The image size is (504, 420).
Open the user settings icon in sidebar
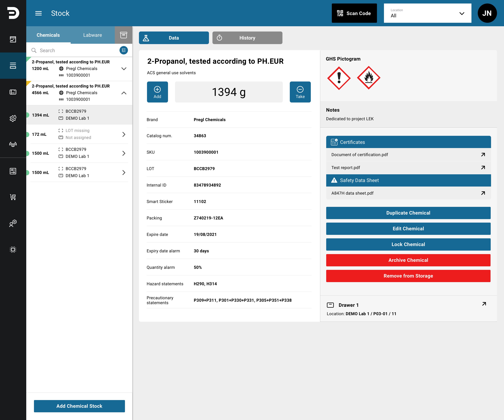click(x=13, y=223)
